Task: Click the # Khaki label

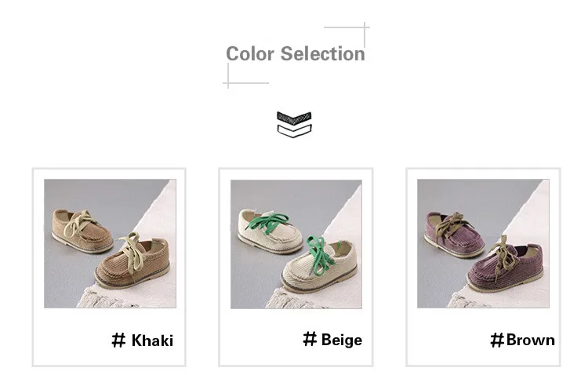Action: point(143,340)
